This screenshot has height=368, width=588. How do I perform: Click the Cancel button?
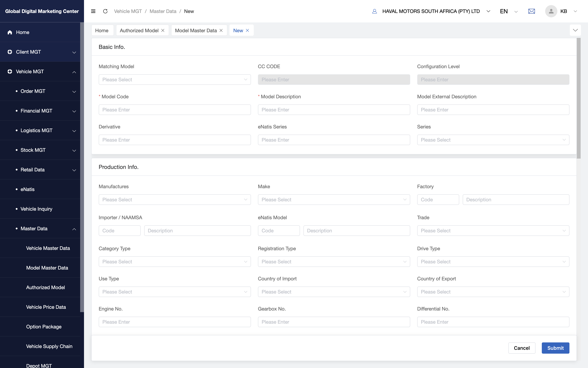pos(522,348)
